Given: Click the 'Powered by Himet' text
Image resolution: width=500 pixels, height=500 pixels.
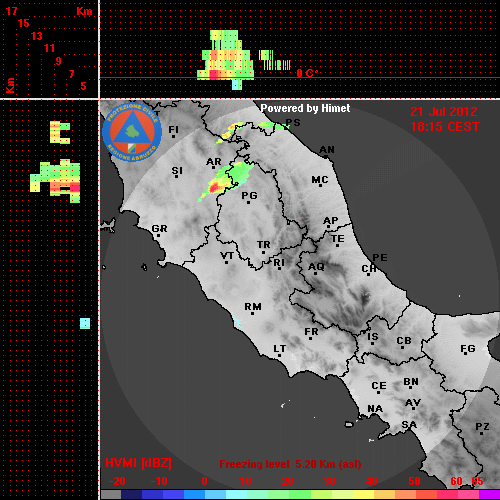Looking at the screenshot, I should 305,108.
